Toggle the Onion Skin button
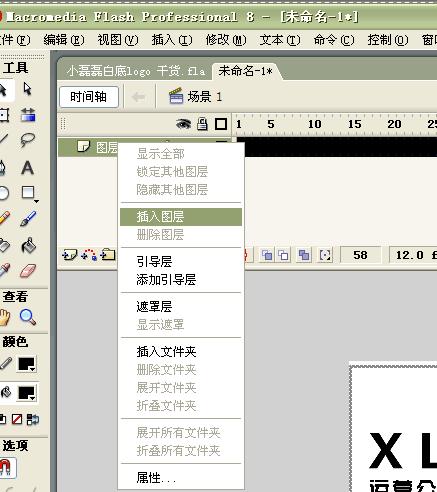The height and width of the screenshot is (492, 437). (267, 255)
